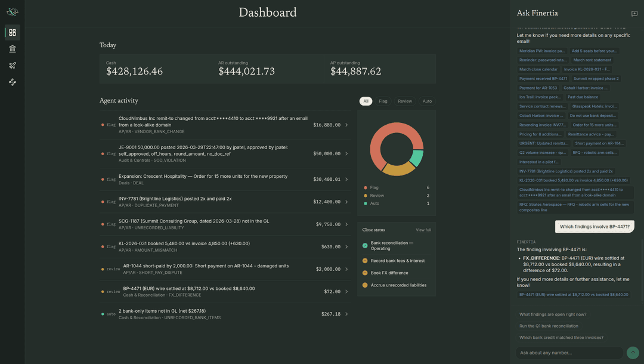Open the View full close status link
The height and width of the screenshot is (364, 644).
click(x=423, y=230)
